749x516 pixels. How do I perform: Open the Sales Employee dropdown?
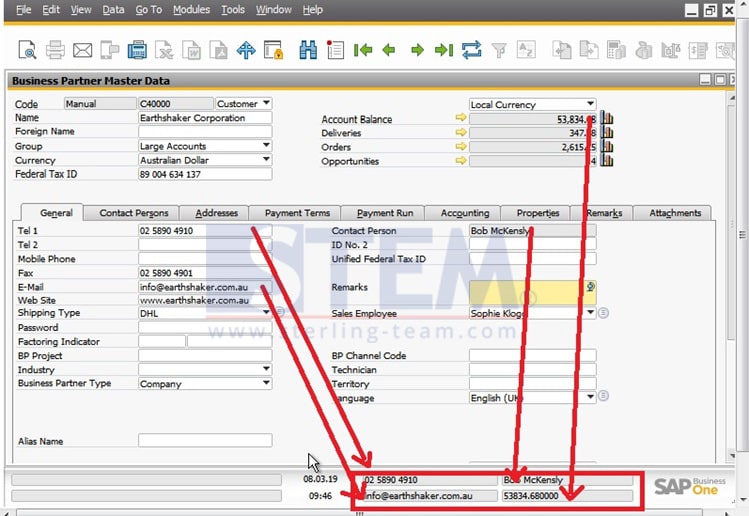[x=590, y=312]
